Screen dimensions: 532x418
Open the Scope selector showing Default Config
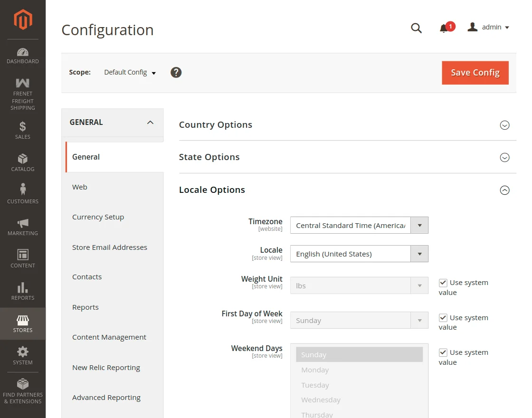(129, 72)
